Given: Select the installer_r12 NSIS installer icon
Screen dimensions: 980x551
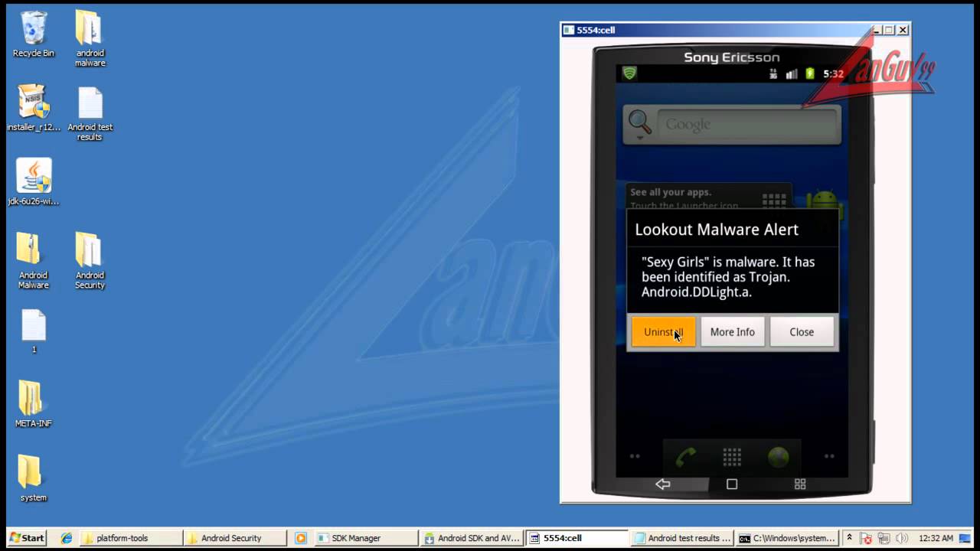Looking at the screenshot, I should point(34,108).
